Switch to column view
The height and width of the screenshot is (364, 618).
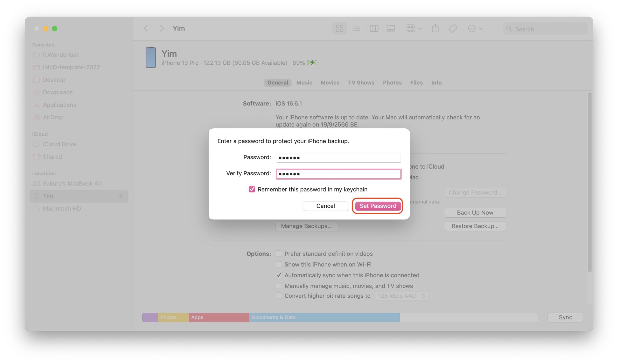(374, 29)
